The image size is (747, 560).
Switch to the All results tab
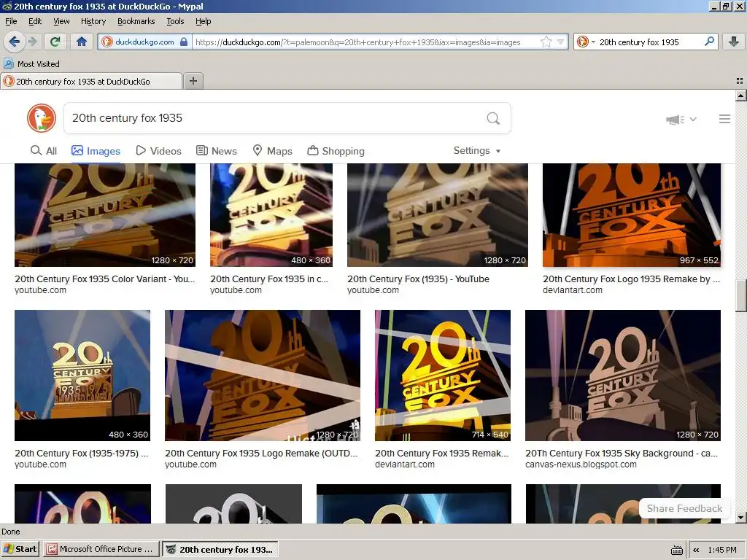tap(43, 151)
